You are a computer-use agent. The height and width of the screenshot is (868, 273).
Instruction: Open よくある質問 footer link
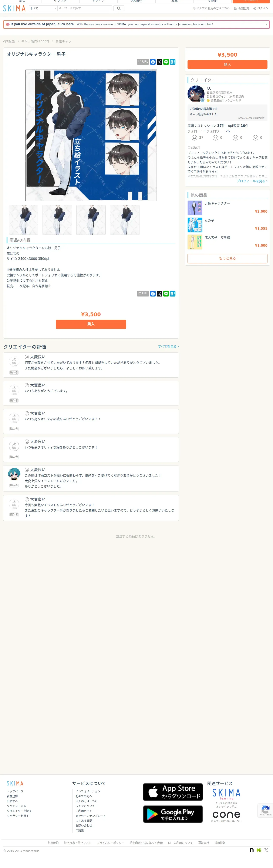coord(84,821)
